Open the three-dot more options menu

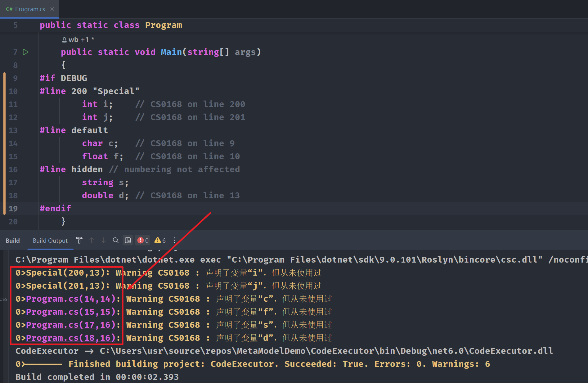(174, 241)
